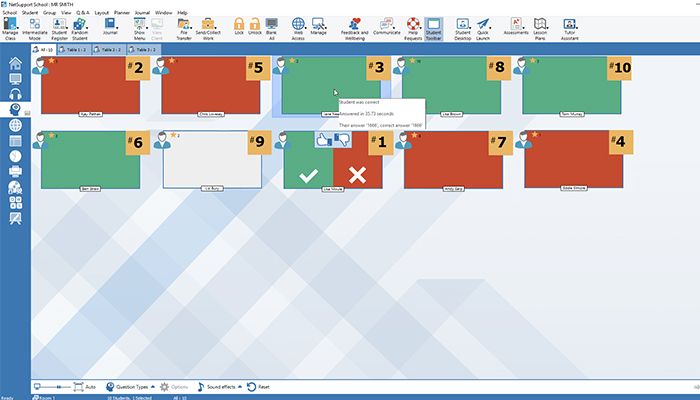Viewport: 700px width, 400px height.
Task: Mark #1 student's answer correct with checkmark
Action: tap(308, 175)
